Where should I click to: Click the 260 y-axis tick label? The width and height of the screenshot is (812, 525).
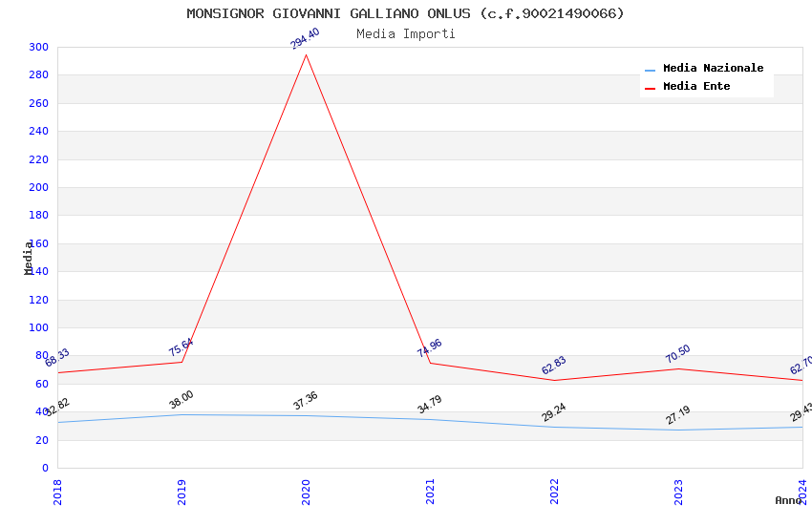(38, 103)
